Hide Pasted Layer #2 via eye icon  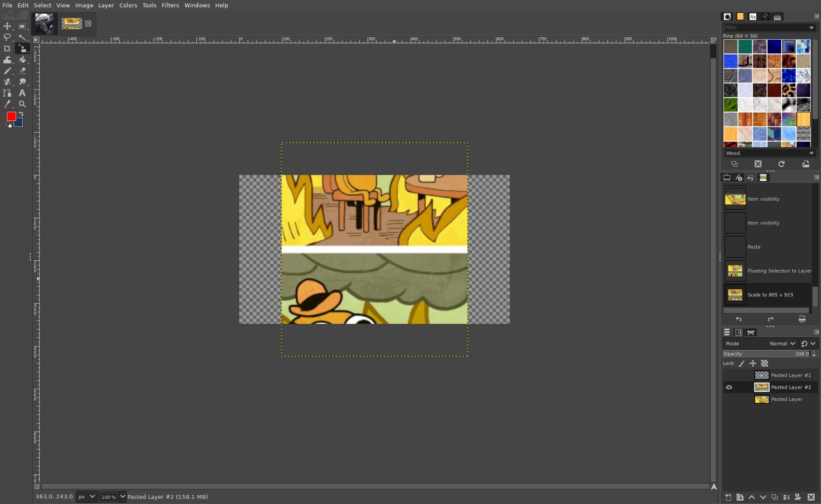pyautogui.click(x=729, y=387)
